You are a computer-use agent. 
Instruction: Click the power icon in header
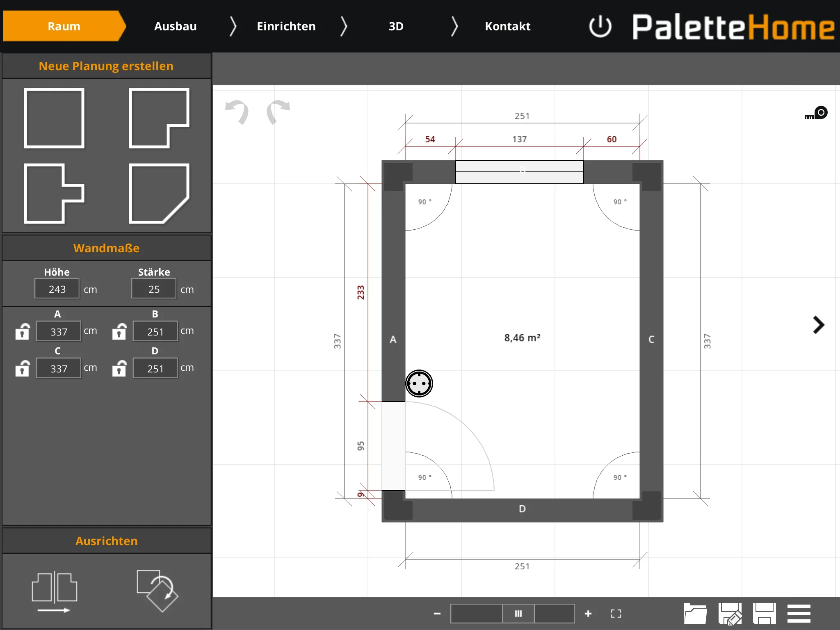pos(600,26)
